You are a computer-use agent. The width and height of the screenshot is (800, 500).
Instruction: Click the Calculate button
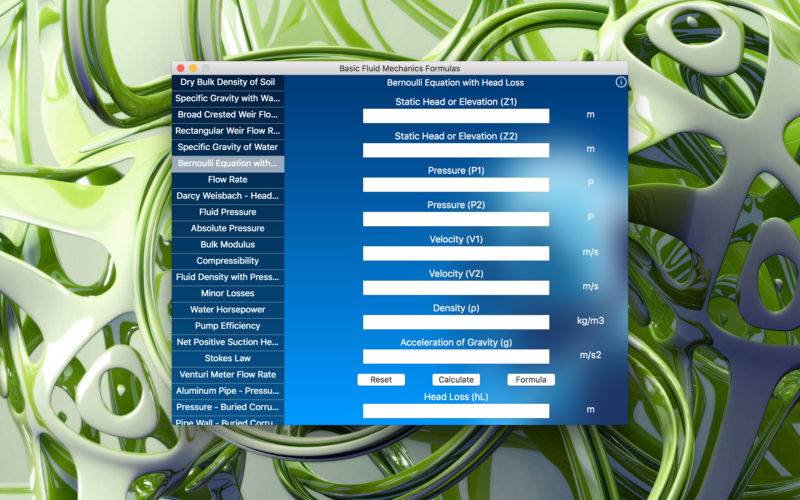[456, 380]
